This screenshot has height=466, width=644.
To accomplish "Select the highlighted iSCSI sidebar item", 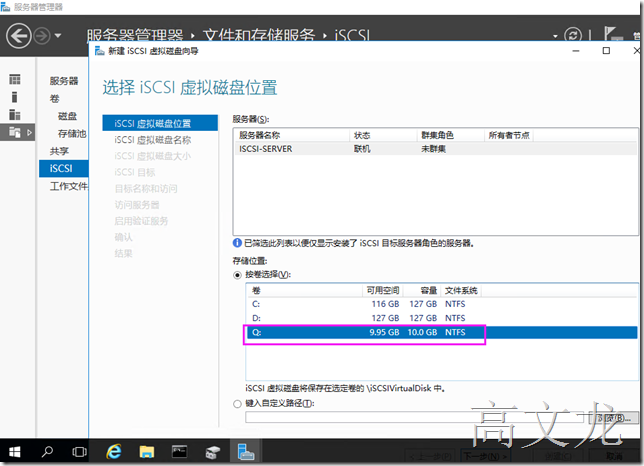I will 64,168.
